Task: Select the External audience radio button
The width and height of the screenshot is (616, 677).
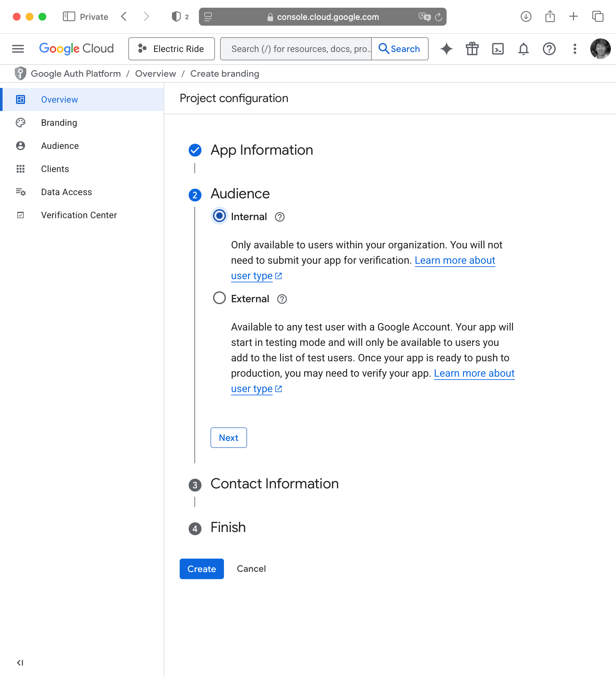Action: coord(219,298)
